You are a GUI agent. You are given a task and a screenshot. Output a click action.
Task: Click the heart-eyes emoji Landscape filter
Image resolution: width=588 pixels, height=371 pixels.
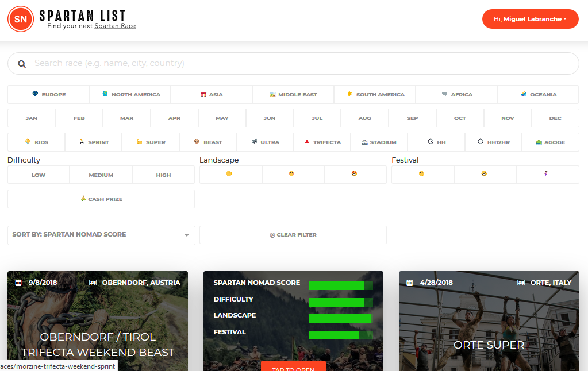[x=355, y=174]
